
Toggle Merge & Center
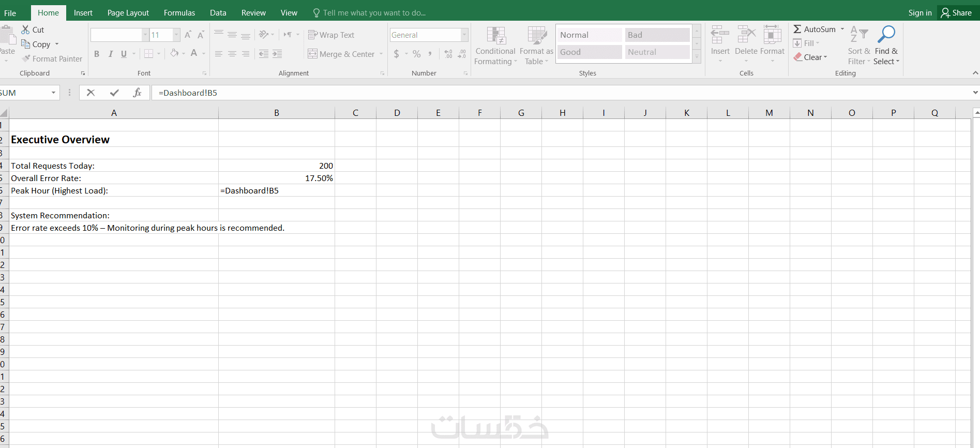click(x=341, y=54)
